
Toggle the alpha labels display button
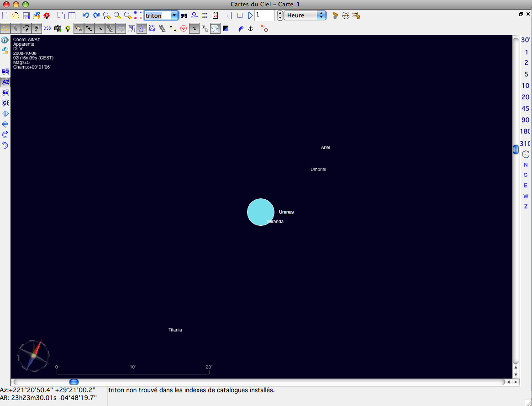194,28
